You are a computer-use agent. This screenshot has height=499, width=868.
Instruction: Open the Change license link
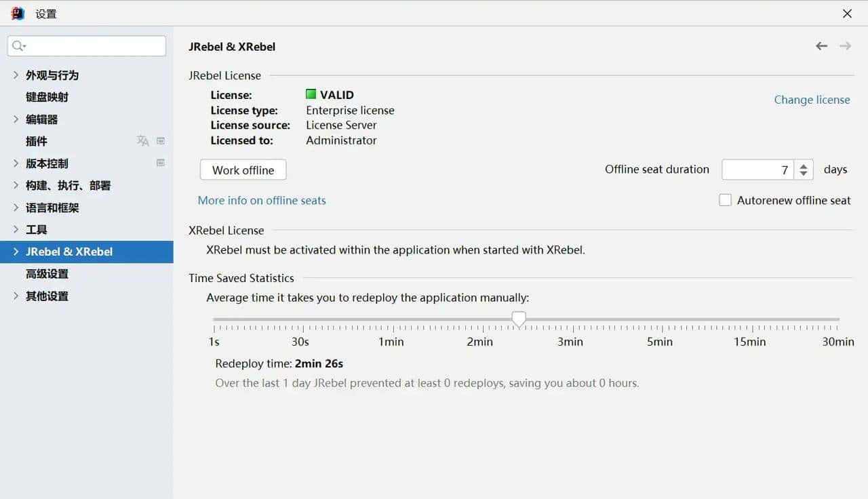812,100
